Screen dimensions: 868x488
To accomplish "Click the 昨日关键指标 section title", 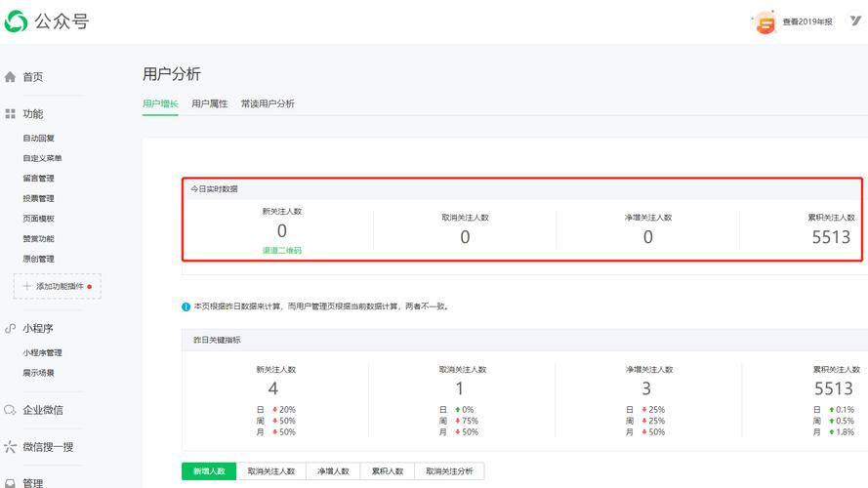I will (x=217, y=340).
